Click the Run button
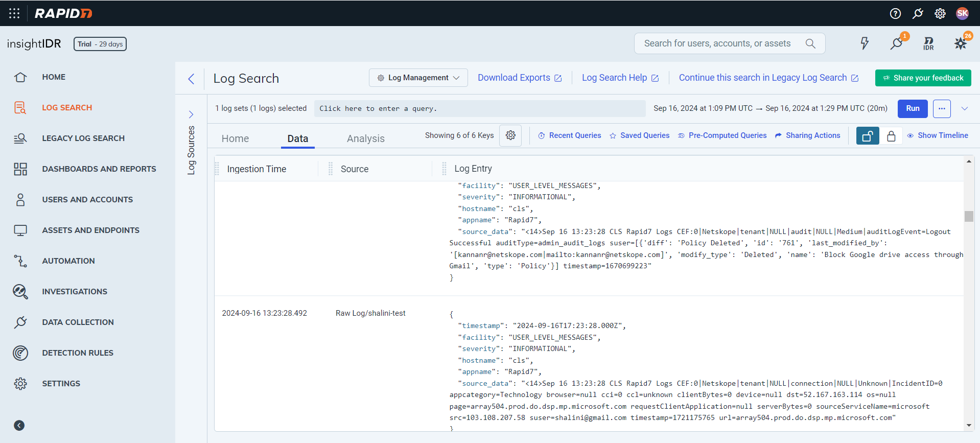This screenshot has width=980, height=443. click(913, 108)
